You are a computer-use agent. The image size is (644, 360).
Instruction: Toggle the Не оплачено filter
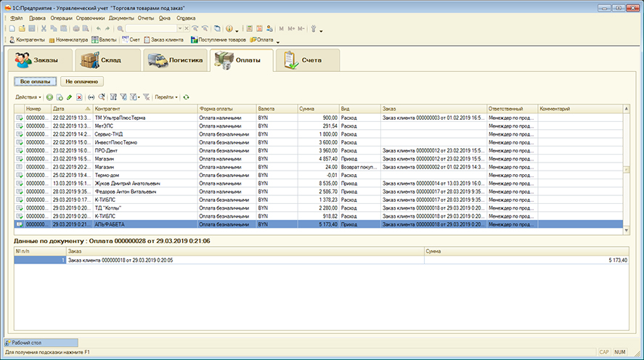click(83, 82)
